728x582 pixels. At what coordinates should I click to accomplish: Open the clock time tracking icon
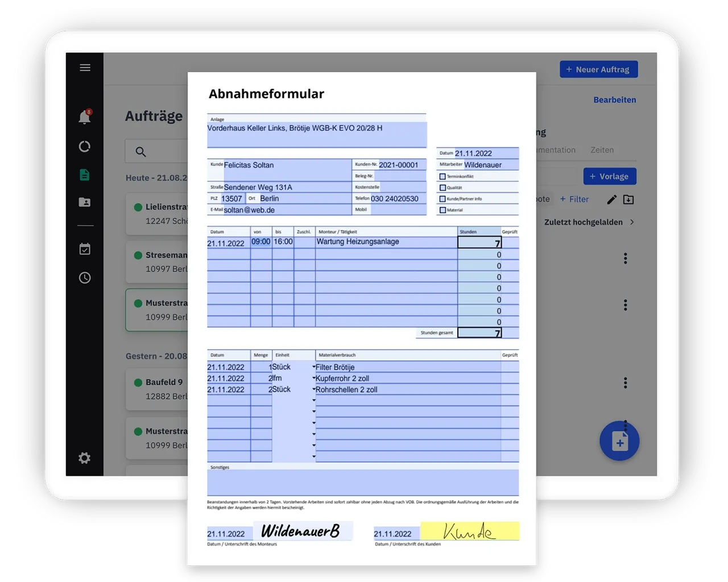pyautogui.click(x=85, y=278)
